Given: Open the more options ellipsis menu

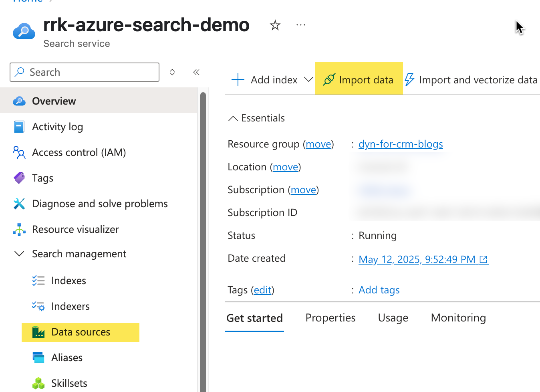Looking at the screenshot, I should click(301, 25).
